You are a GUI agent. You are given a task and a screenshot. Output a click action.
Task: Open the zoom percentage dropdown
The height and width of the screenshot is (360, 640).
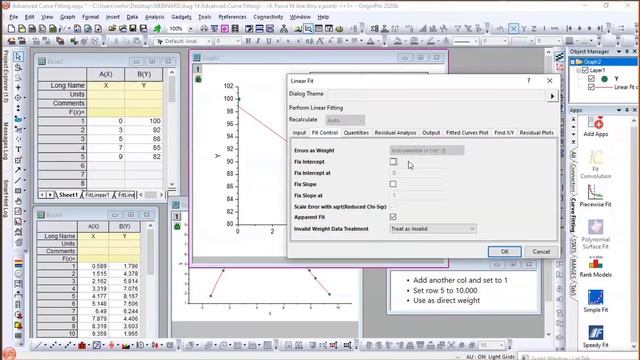click(x=190, y=29)
